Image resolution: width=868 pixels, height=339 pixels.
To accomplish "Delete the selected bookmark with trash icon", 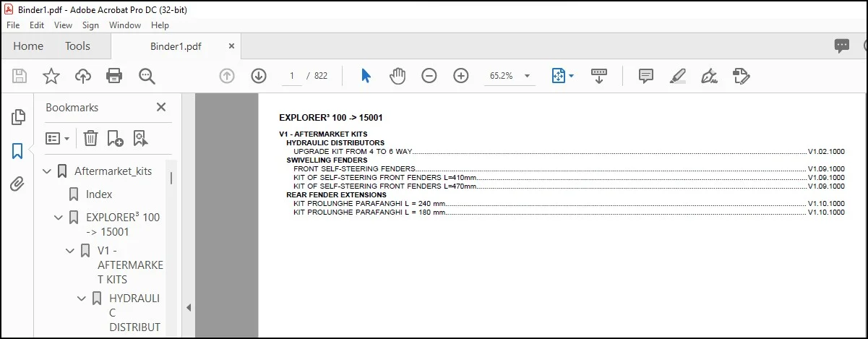I will click(90, 138).
